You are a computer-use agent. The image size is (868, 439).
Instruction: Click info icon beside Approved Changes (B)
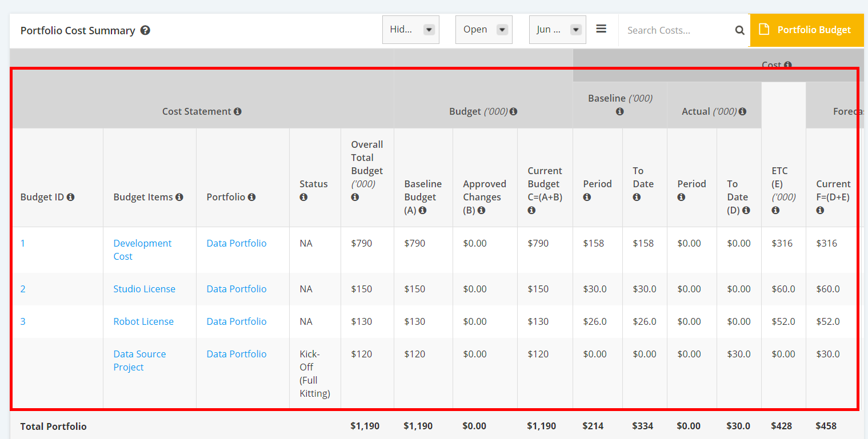(x=481, y=210)
